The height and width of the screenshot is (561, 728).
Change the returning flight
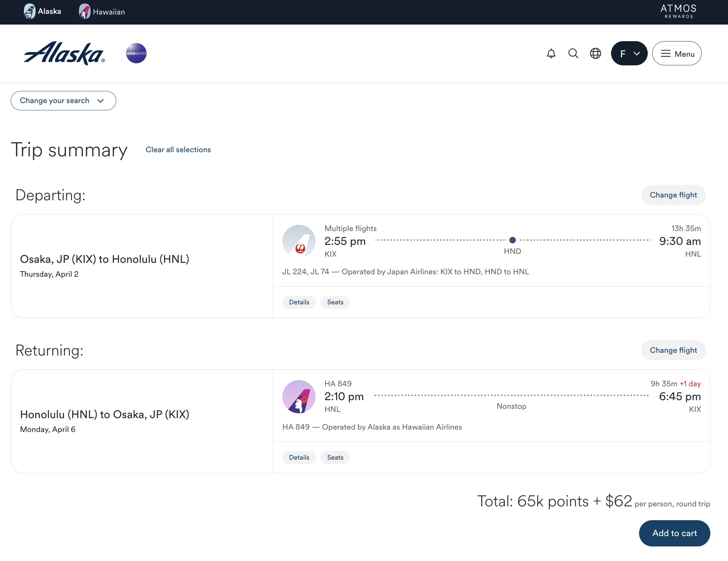pyautogui.click(x=673, y=350)
